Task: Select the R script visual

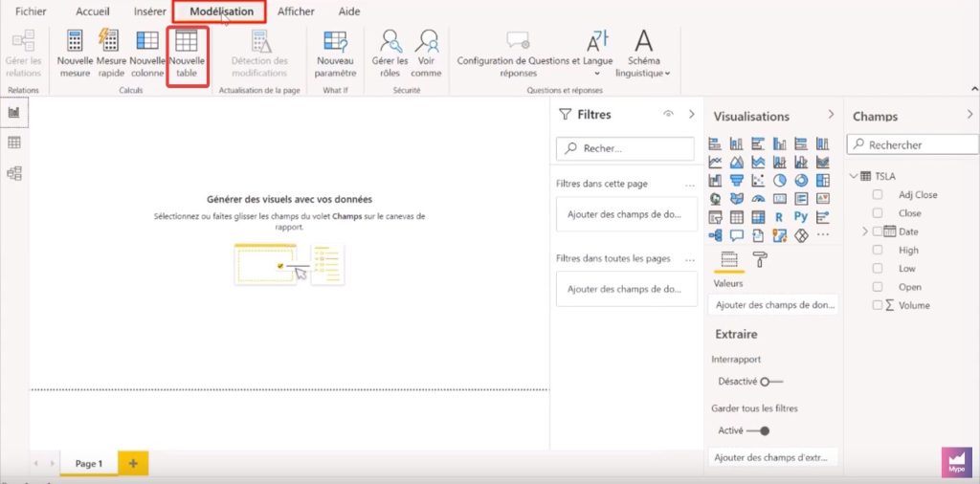Action: tap(779, 217)
